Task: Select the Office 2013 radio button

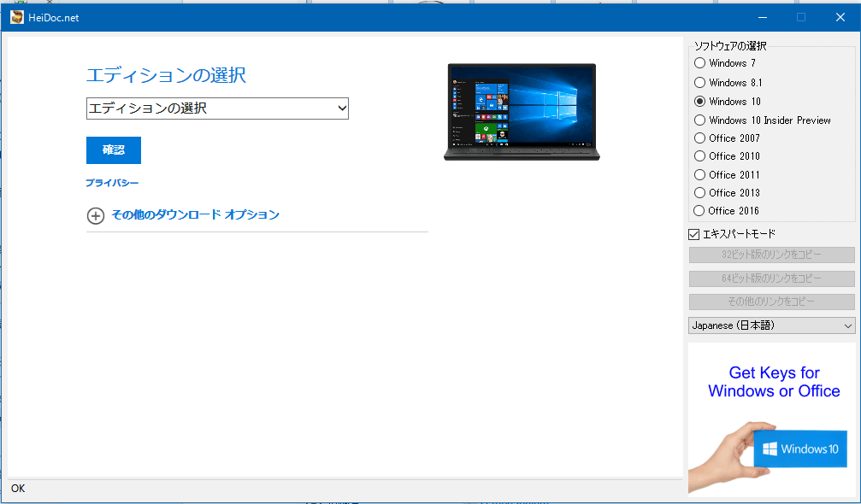Action: (x=699, y=193)
